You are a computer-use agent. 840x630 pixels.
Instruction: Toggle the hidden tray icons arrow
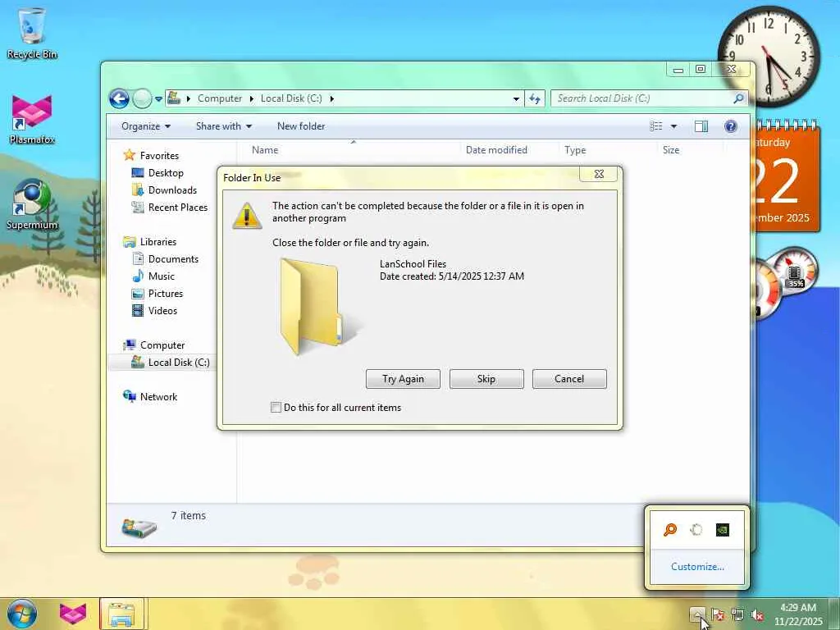coord(697,614)
